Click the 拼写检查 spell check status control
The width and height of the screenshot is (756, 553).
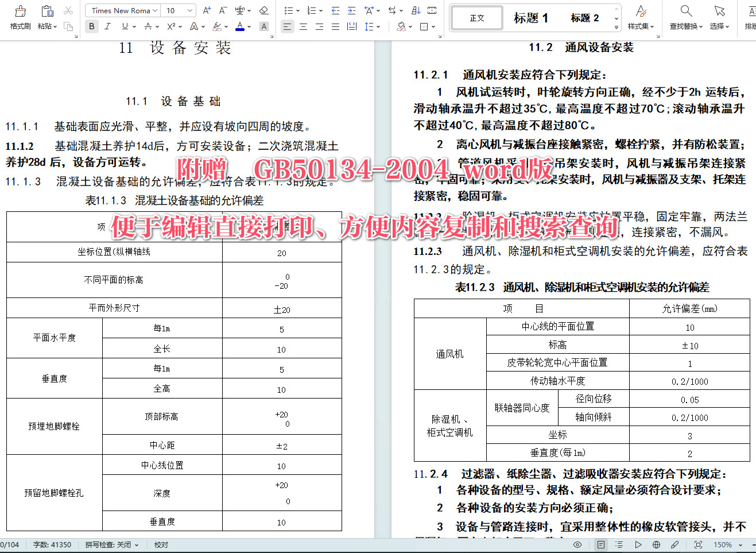point(109,544)
